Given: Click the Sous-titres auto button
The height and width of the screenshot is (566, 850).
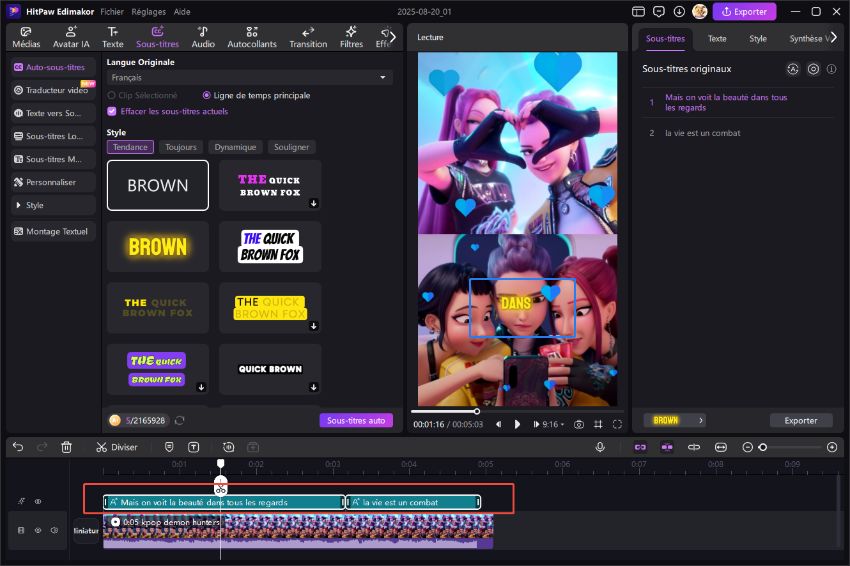Looking at the screenshot, I should tap(356, 420).
